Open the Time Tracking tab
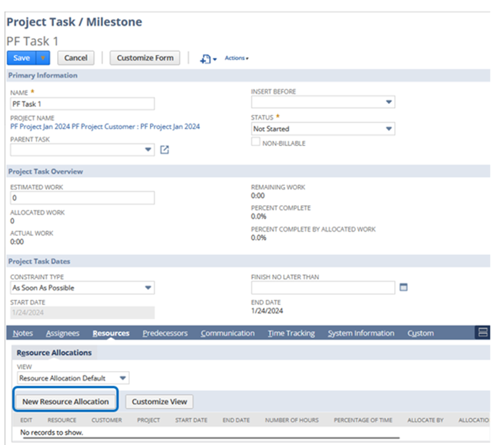Screen dimensions: 504x445 [x=292, y=333]
